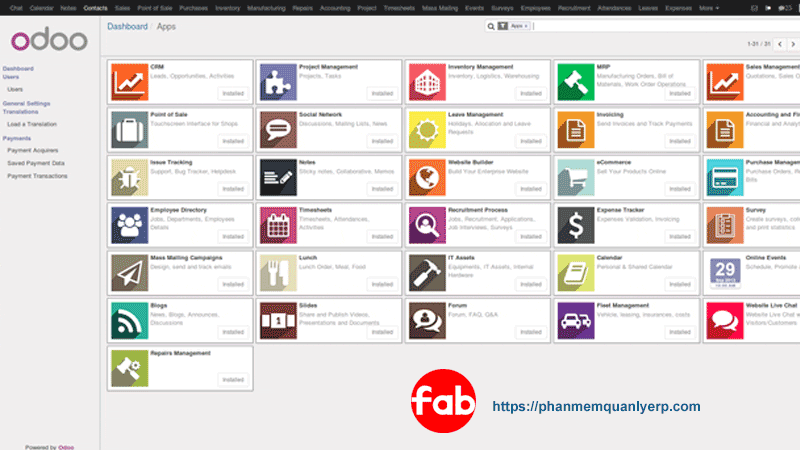
Task: Click the Recruitment Process magnifier icon
Action: [427, 225]
